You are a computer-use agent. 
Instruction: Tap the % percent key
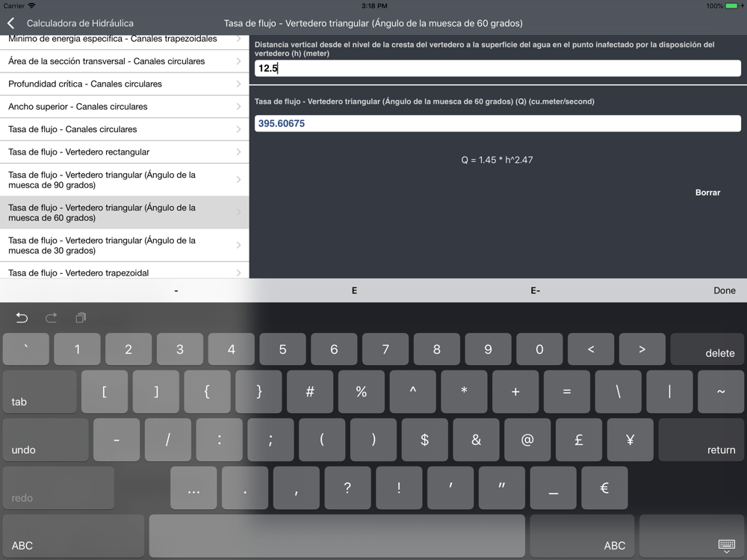tap(361, 391)
